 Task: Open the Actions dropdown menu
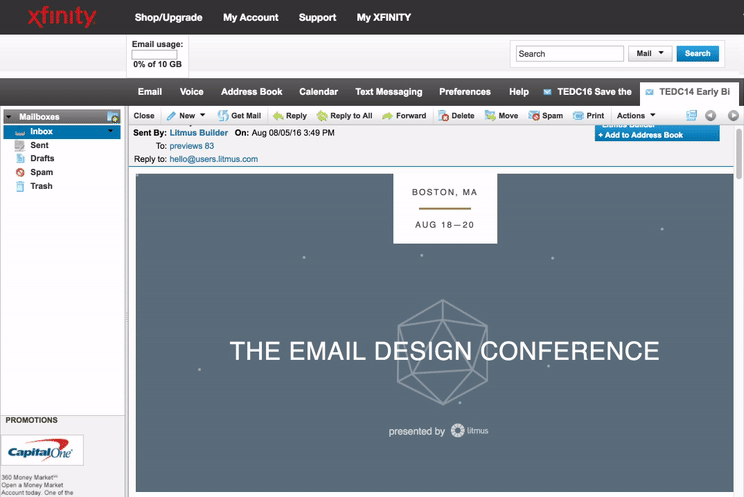636,115
